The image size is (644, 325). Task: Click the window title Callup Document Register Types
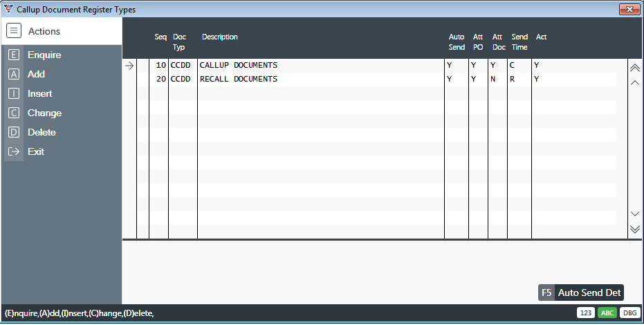[x=76, y=10]
